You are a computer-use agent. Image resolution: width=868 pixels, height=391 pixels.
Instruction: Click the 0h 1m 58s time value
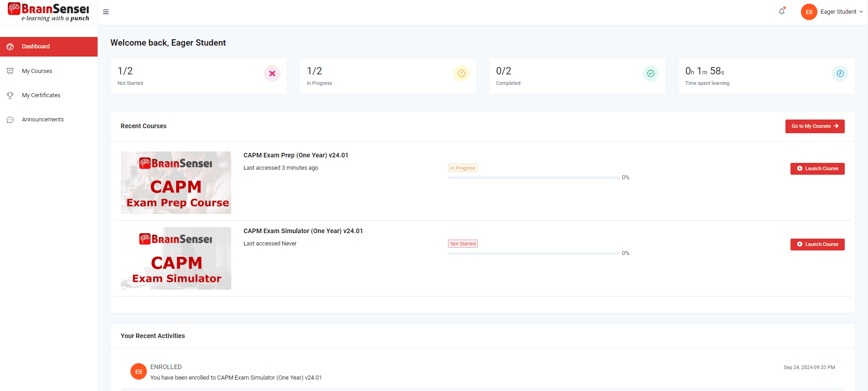click(705, 71)
